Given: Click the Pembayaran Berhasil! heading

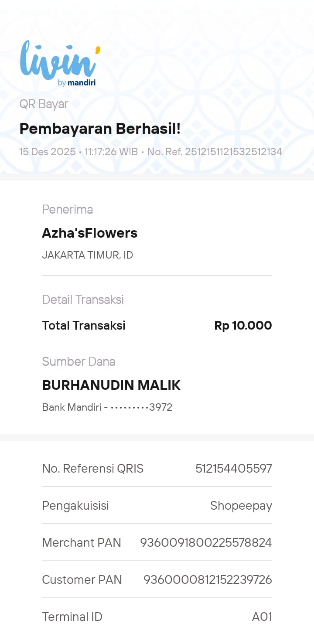Looking at the screenshot, I should [x=100, y=129].
